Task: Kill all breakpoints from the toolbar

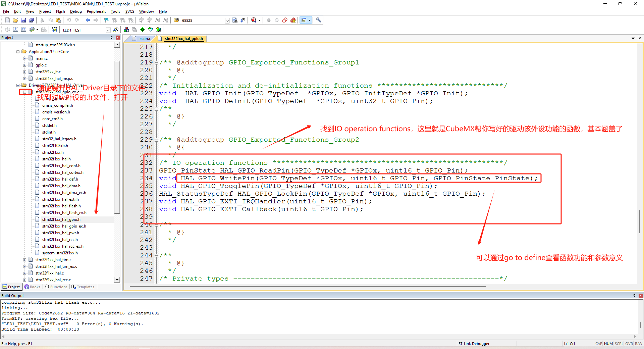Action: pyautogui.click(x=293, y=20)
